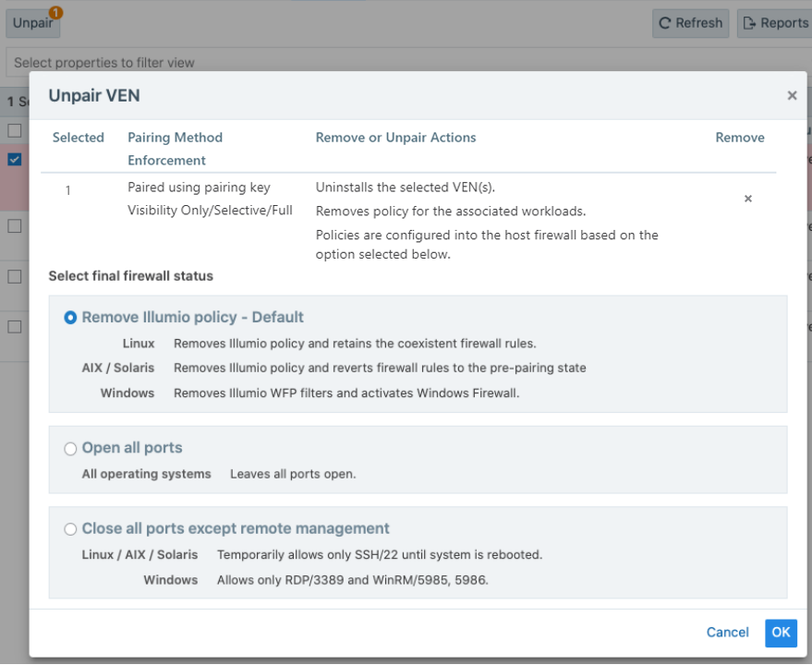Select the Open all ports option
Image resolution: width=812 pixels, height=665 pixels.
70,449
